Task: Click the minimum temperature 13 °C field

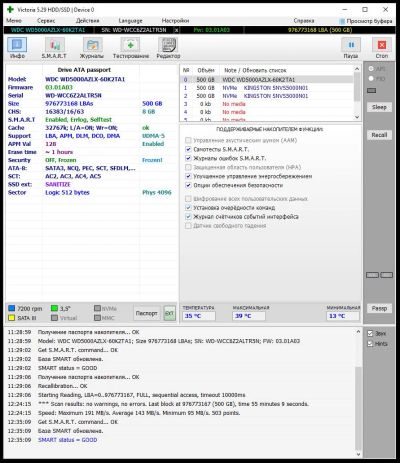Action: click(343, 316)
